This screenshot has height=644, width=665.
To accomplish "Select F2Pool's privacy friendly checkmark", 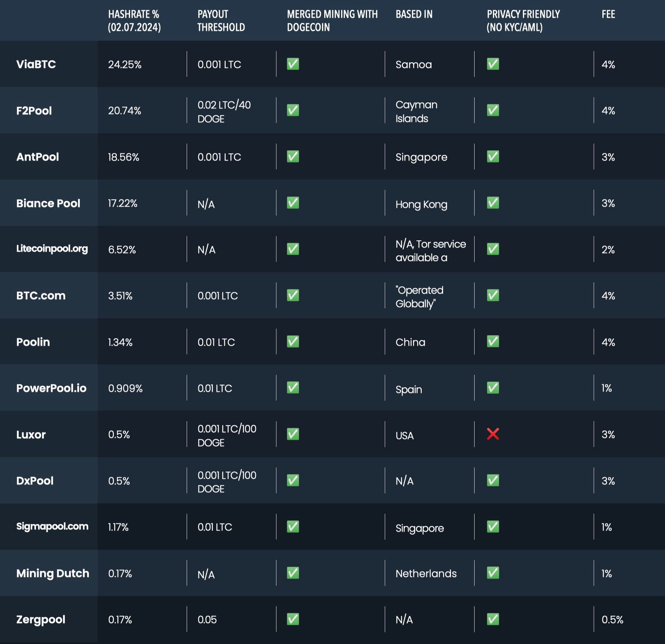I will point(493,110).
